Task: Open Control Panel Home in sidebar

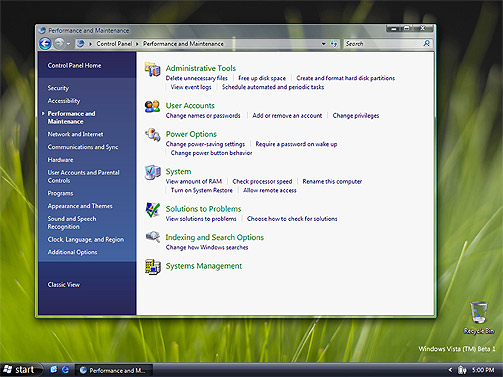Action: point(74,66)
